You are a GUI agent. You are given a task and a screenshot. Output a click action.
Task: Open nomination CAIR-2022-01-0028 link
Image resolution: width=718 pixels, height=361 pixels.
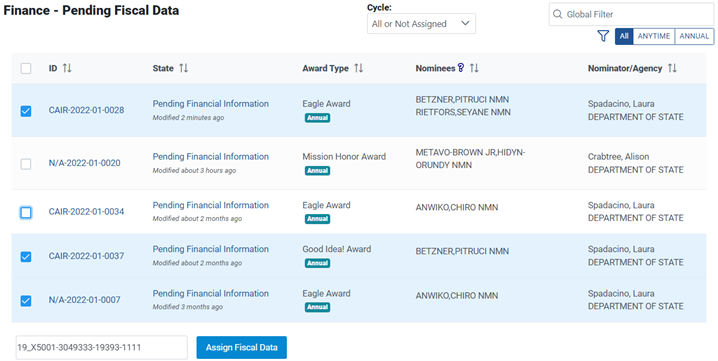(x=87, y=110)
